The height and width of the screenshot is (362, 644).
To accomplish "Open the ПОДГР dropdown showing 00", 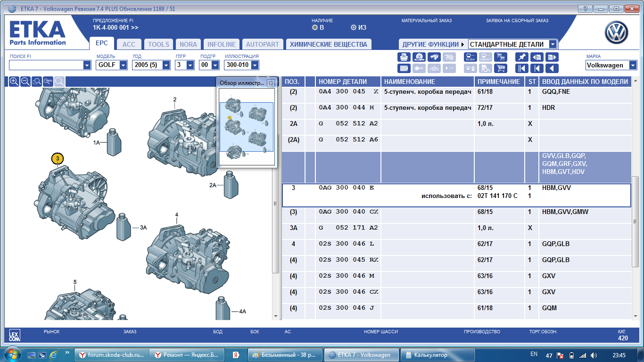I will coord(216,65).
